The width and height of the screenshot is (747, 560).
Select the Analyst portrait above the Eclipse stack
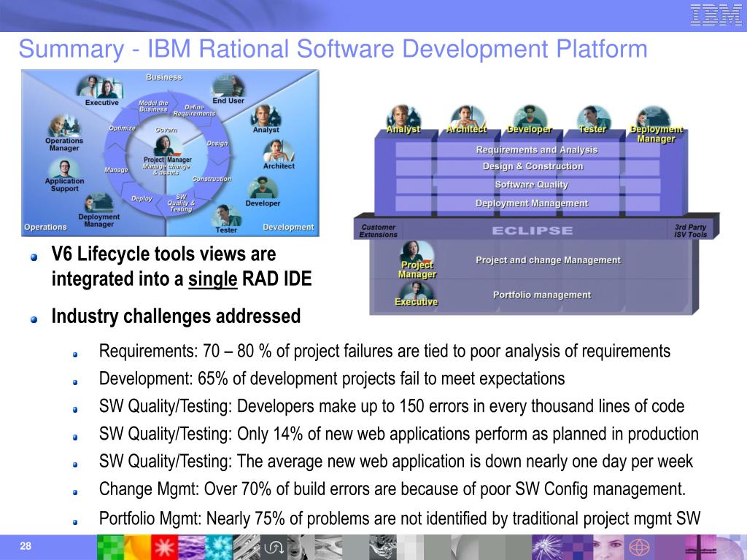[x=403, y=117]
